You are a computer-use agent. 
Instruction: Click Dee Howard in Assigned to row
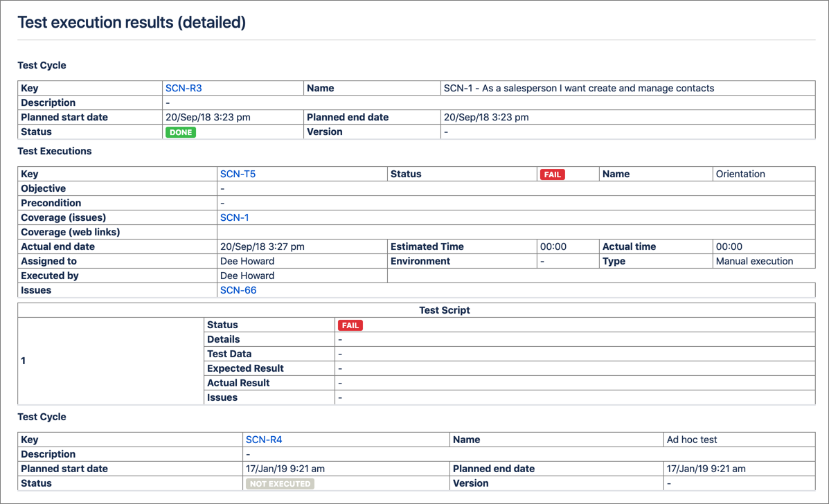[x=247, y=261]
